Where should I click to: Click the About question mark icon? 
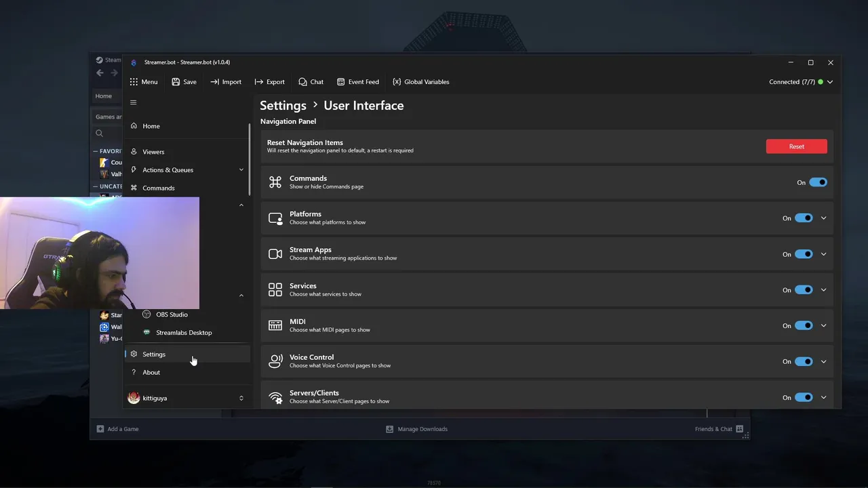(x=134, y=372)
